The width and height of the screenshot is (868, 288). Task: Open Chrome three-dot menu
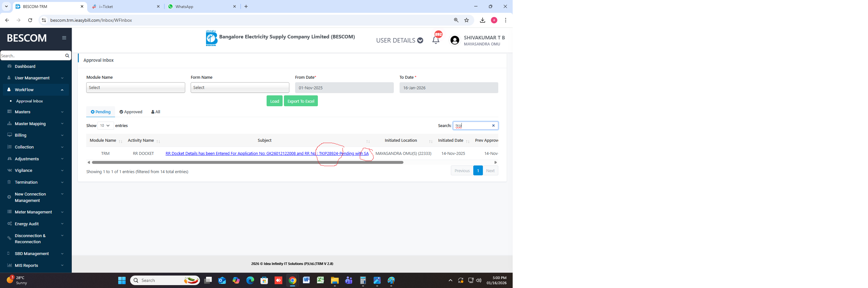point(505,20)
